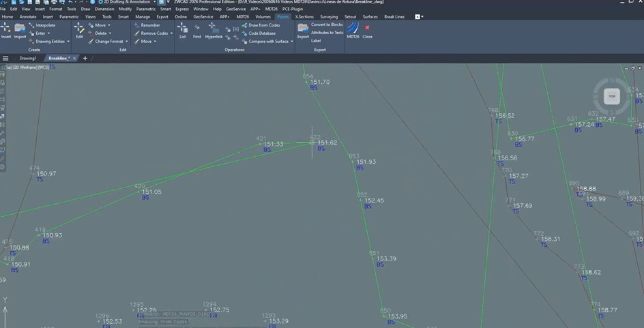The image size is (644, 328).
Task: Click point elevation 156.77 label
Action: [x=525, y=138]
